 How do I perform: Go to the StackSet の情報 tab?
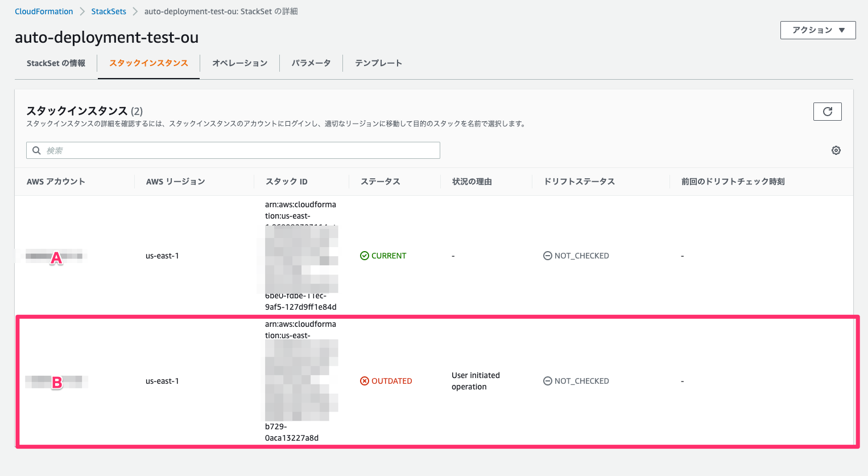[55, 64]
